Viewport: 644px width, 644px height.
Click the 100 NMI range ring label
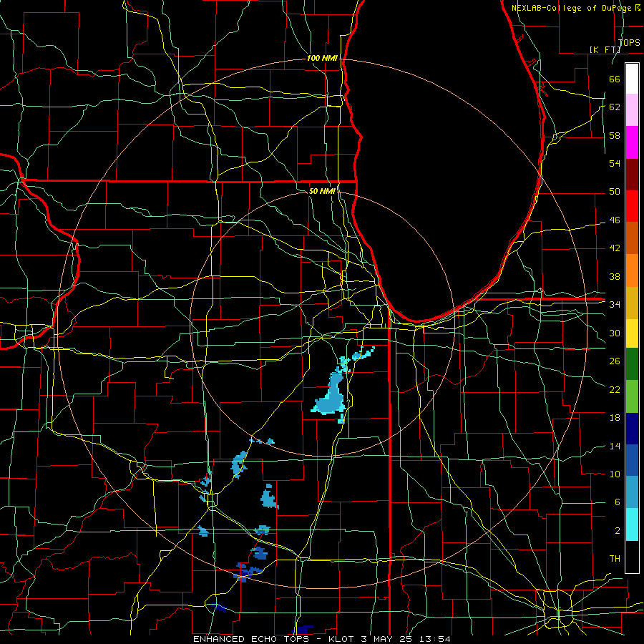pos(322,58)
